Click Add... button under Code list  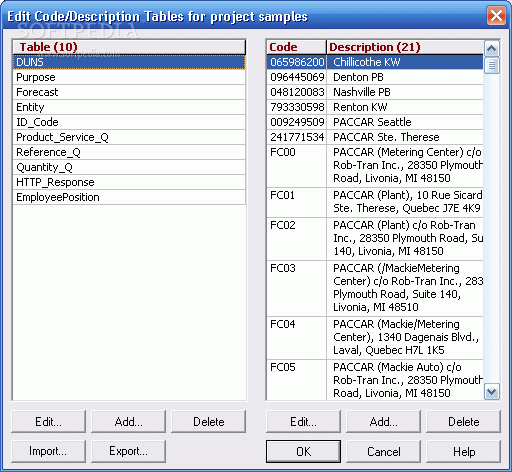point(383,422)
